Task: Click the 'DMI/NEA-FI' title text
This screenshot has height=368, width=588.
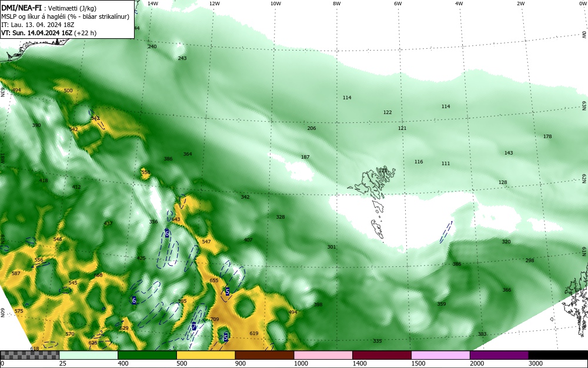Action: (21, 8)
